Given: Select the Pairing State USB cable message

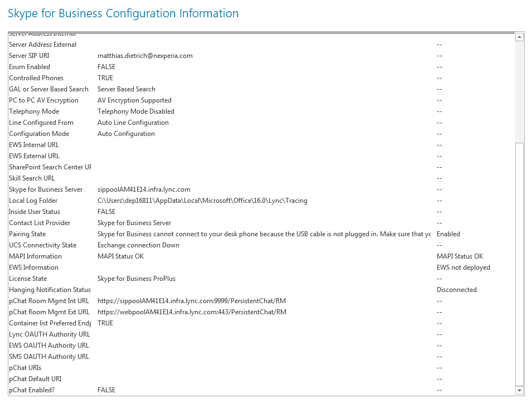Looking at the screenshot, I should click(264, 234).
